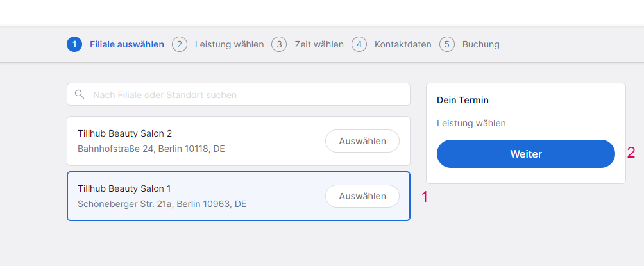Click the Tillhub Beauty Salon 1 name
644x266 pixels.
tap(124, 188)
